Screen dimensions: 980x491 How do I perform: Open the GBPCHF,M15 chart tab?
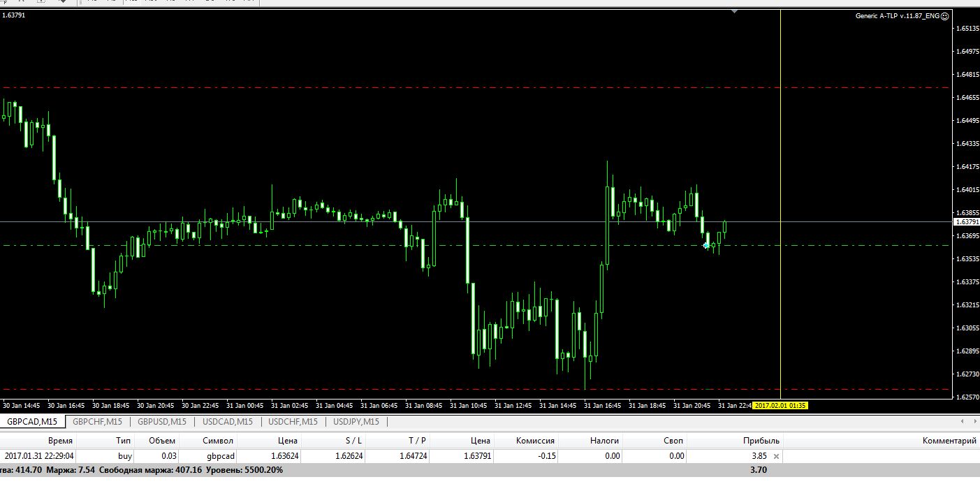click(97, 421)
